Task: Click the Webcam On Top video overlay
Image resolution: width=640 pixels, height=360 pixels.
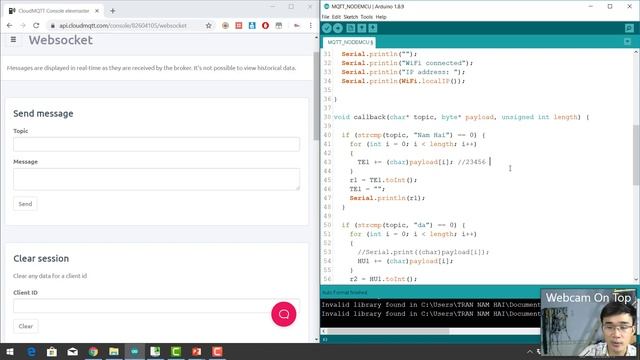Action: point(589,322)
